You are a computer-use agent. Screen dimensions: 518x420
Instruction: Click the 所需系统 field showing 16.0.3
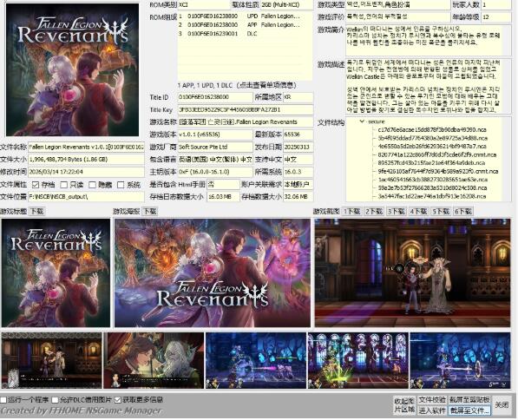[298, 172]
